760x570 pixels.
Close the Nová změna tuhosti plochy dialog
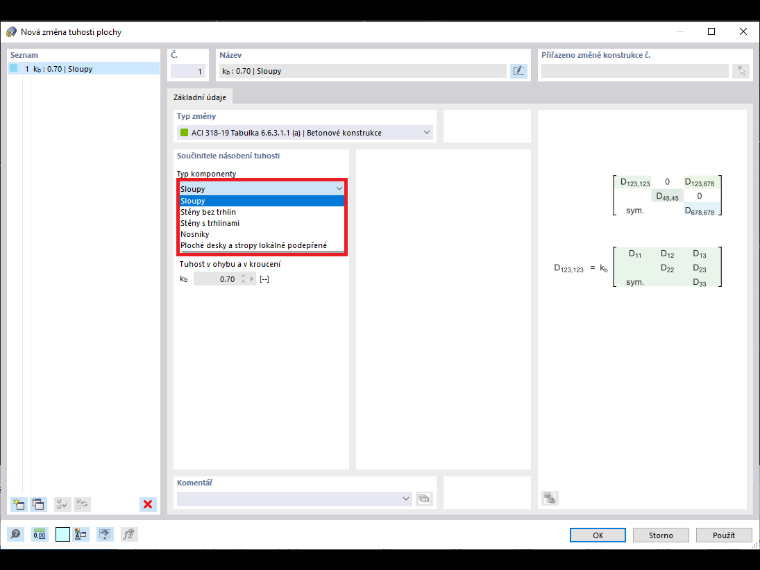click(743, 32)
